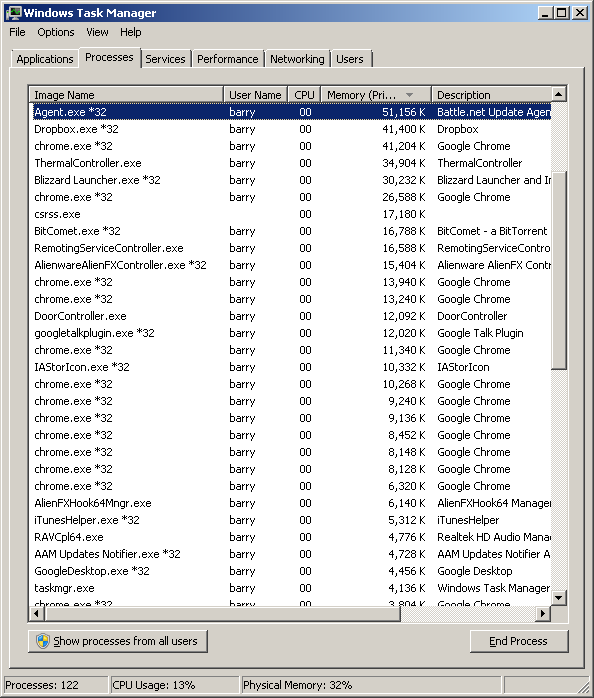The image size is (594, 698).
Task: Select the AlienFXHook64Mngr.exe process
Action: point(291,503)
